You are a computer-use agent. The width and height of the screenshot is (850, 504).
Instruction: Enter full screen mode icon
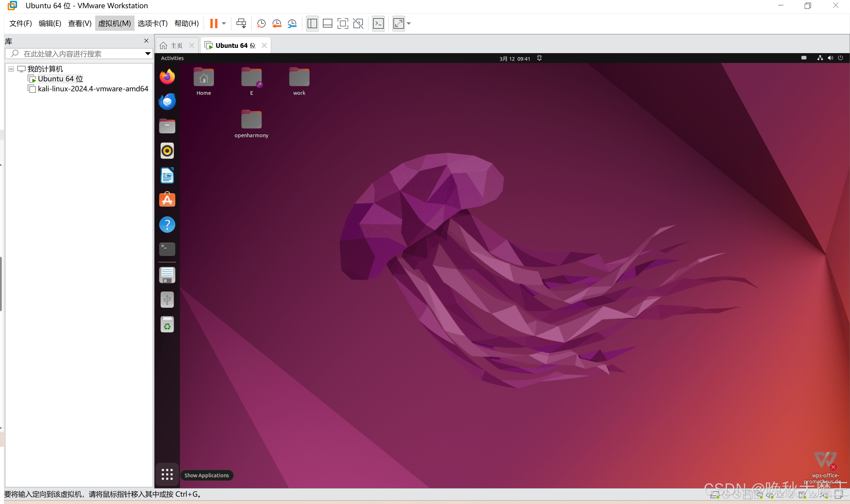tap(343, 23)
